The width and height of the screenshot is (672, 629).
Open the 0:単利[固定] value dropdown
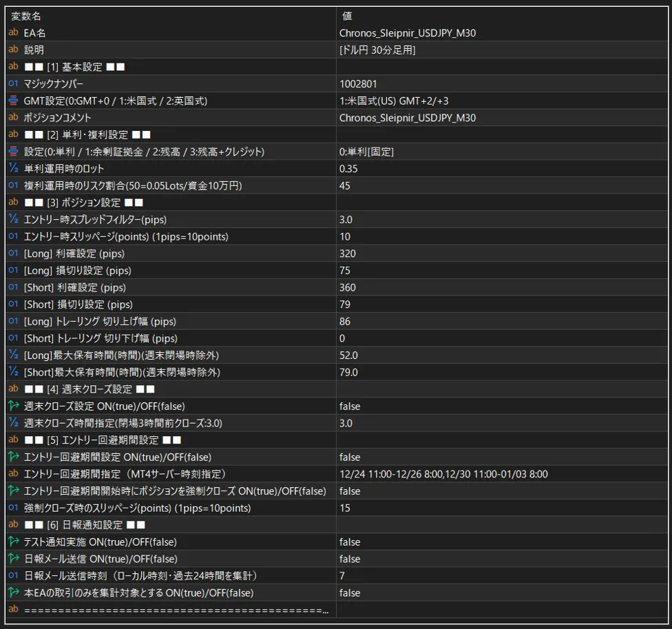(503, 152)
